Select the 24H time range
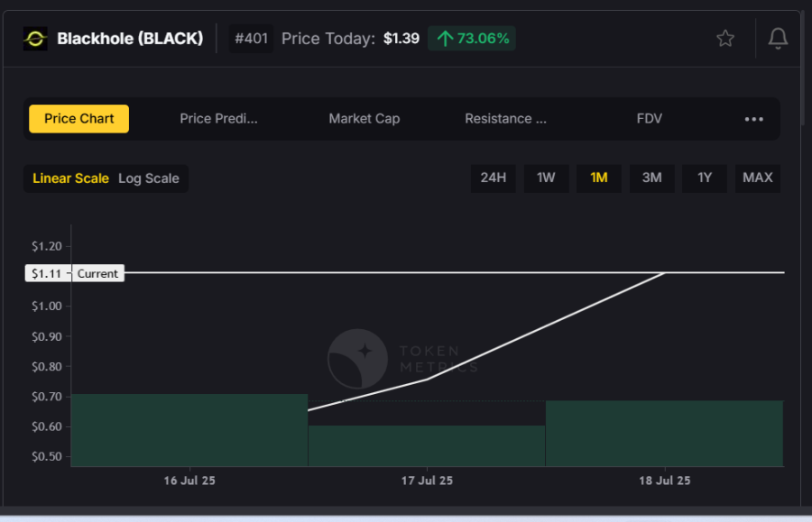This screenshot has width=812, height=522. coord(494,178)
